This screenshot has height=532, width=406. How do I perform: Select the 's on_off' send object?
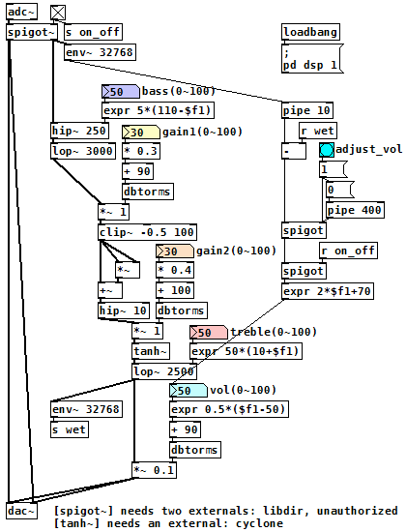(93, 32)
